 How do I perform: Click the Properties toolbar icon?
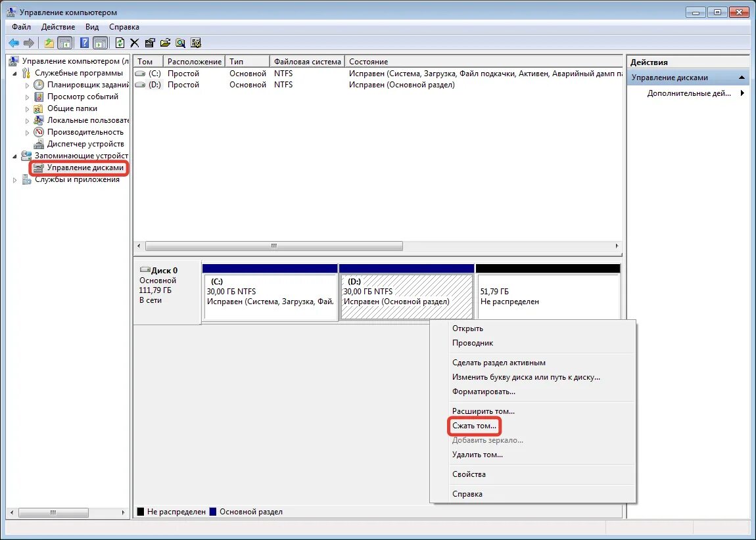(150, 43)
